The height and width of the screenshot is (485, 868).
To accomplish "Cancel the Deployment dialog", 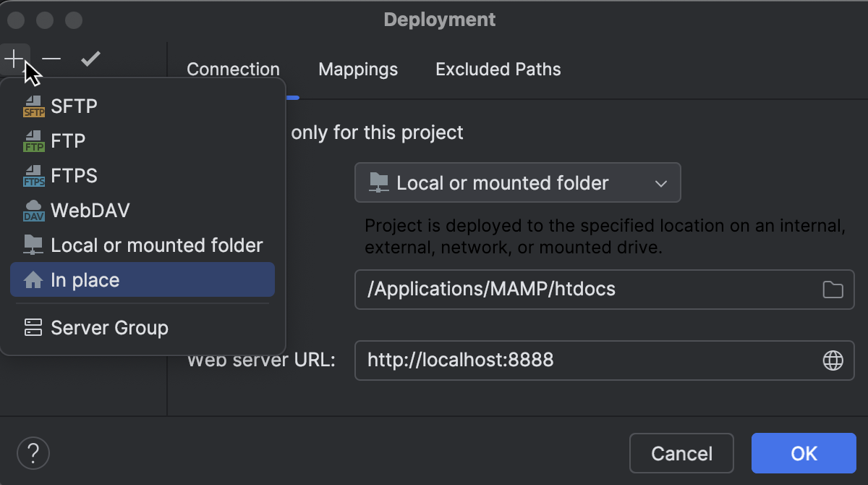I will point(681,453).
